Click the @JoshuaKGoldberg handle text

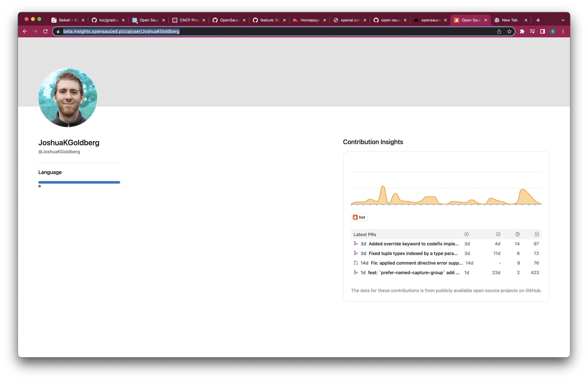pos(59,152)
